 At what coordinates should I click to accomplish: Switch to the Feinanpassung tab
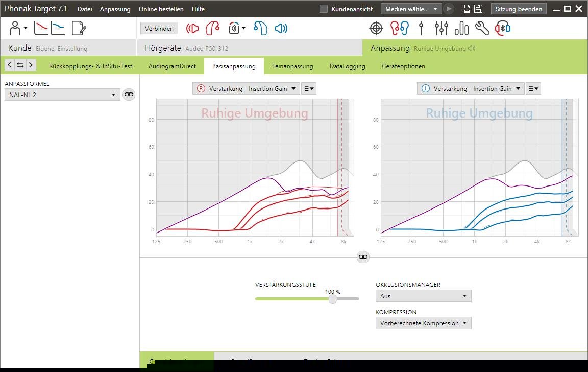[292, 66]
